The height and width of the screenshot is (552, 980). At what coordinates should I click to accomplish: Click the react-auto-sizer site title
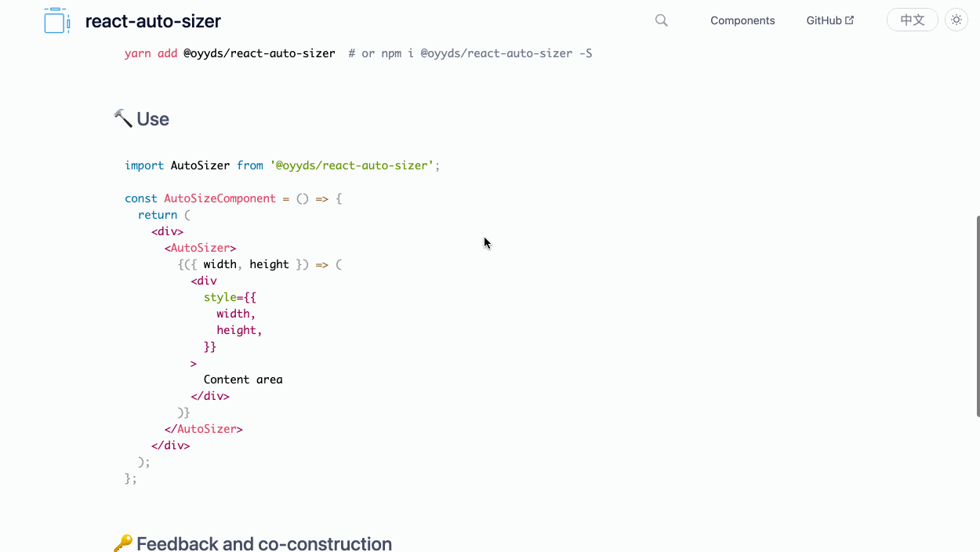(153, 21)
